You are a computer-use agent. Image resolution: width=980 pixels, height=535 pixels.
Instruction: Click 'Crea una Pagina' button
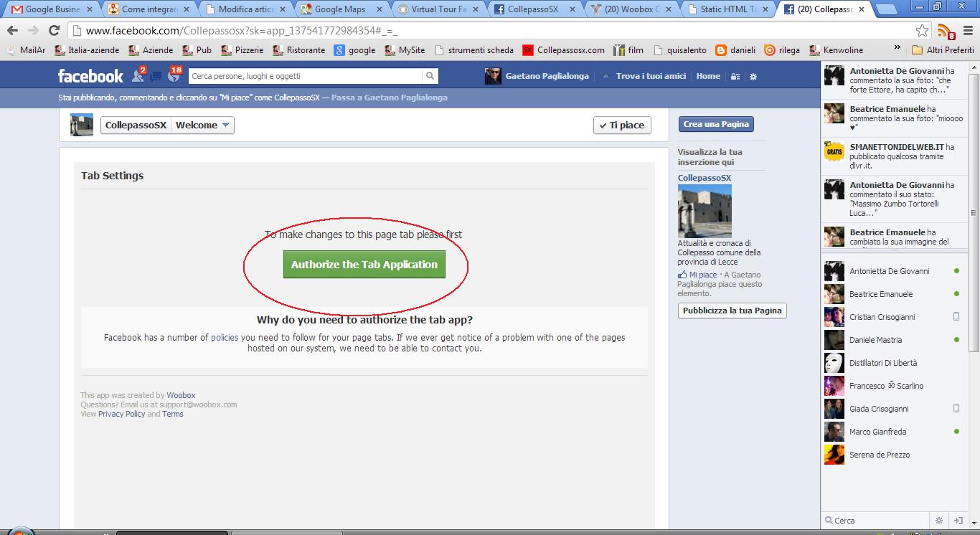tap(716, 124)
